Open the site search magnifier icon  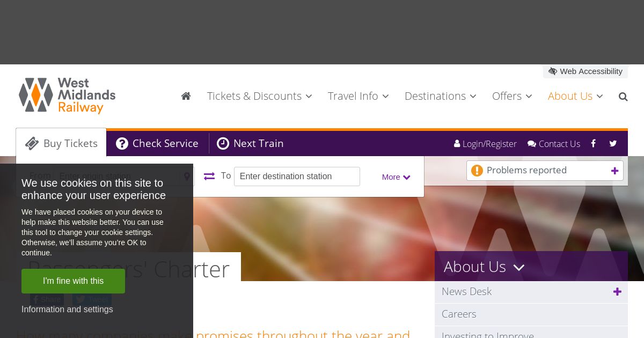coord(623,97)
